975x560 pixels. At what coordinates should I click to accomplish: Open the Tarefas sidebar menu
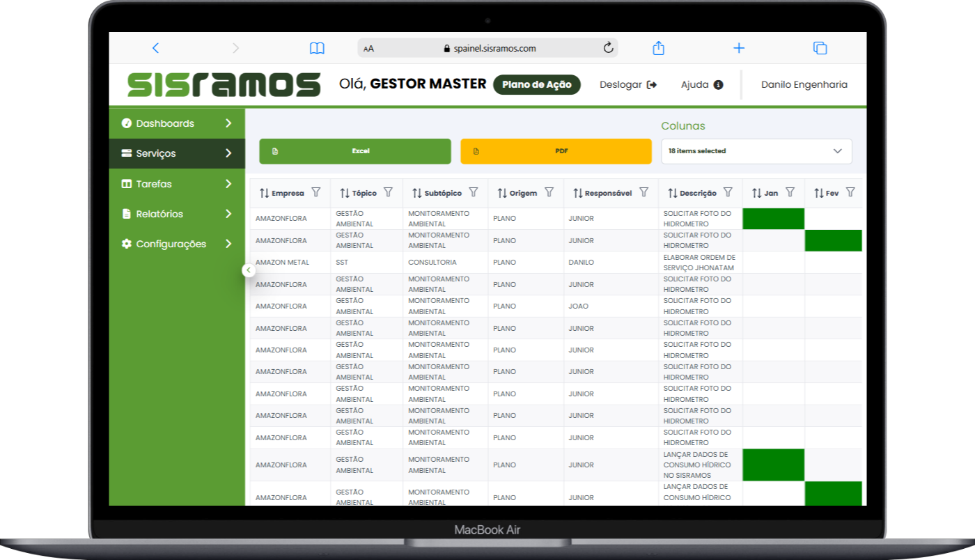(x=177, y=184)
